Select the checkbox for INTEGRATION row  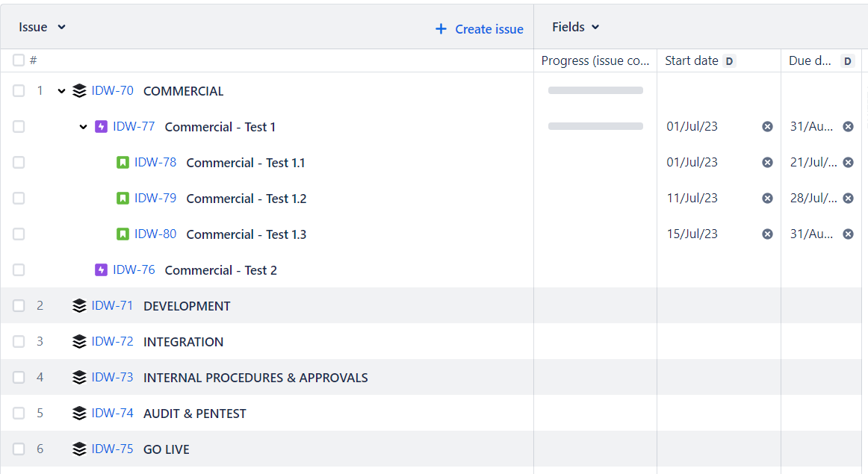[19, 341]
